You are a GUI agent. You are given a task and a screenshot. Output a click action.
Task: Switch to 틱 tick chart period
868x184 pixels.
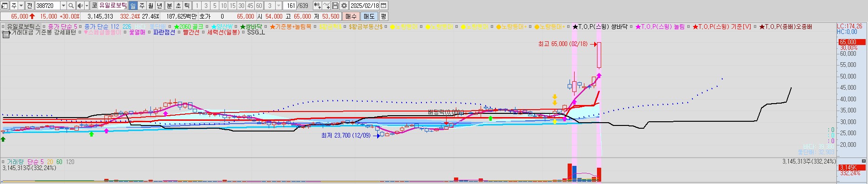[187, 6]
